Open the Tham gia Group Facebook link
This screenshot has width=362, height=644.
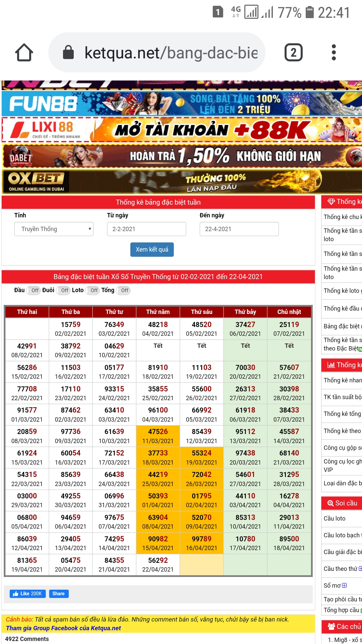[x=63, y=628]
